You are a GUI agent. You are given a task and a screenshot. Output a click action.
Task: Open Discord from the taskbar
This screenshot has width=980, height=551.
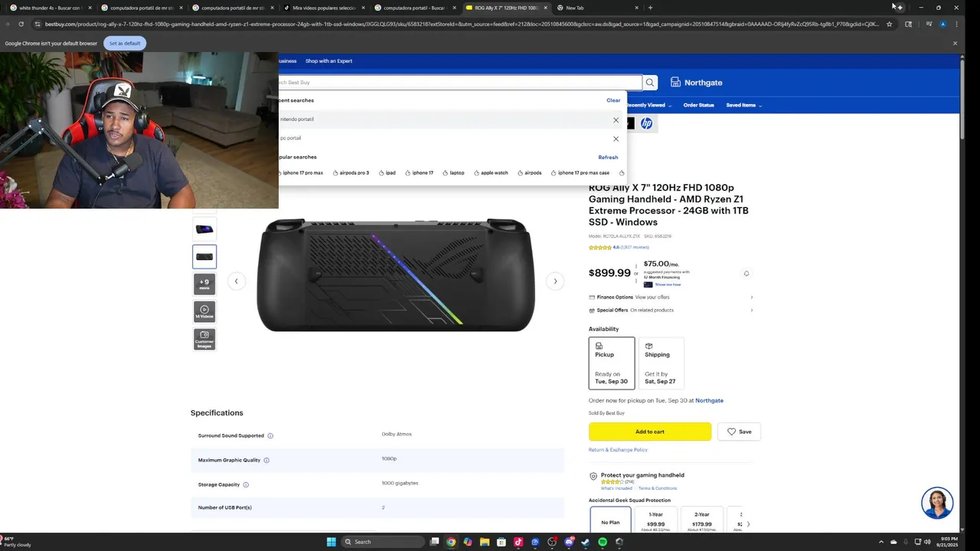(569, 542)
